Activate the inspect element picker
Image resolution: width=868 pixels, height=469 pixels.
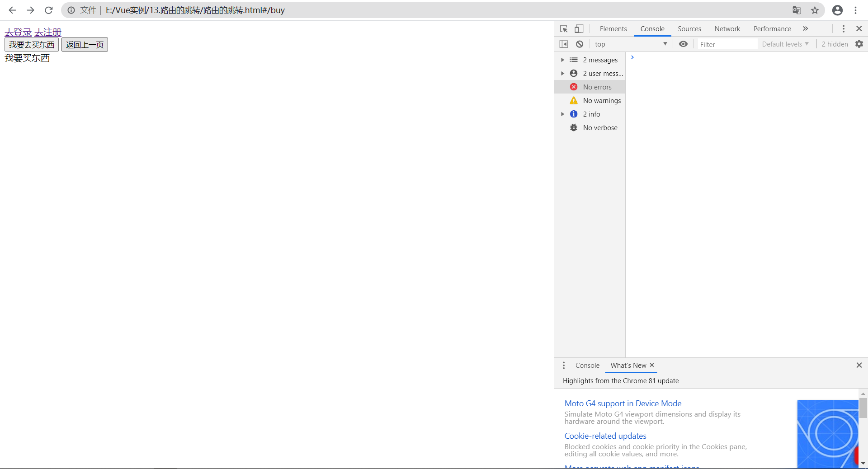(x=564, y=28)
